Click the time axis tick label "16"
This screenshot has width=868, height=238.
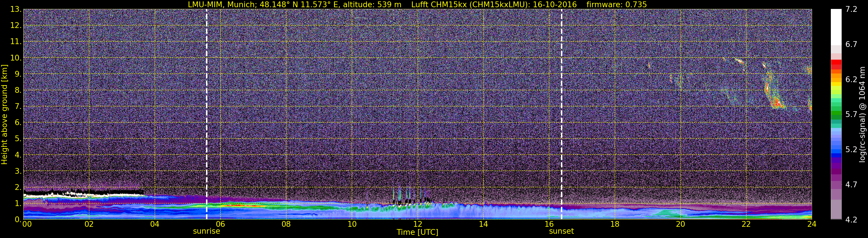[549, 224]
